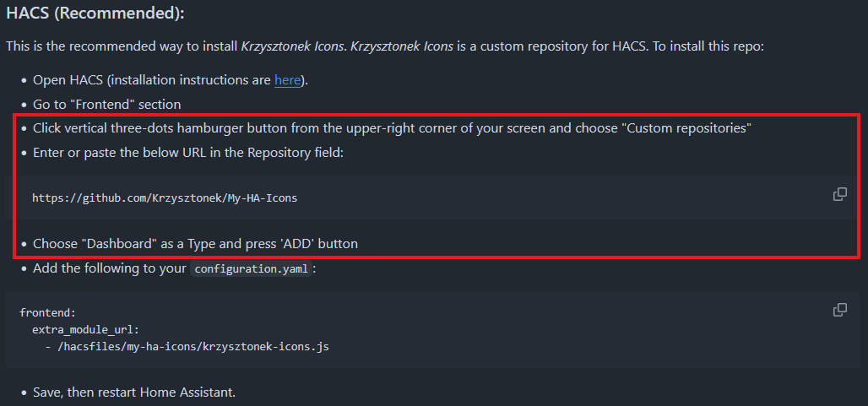
Task: Copy the GitHub repository URL code block
Action: click(839, 194)
